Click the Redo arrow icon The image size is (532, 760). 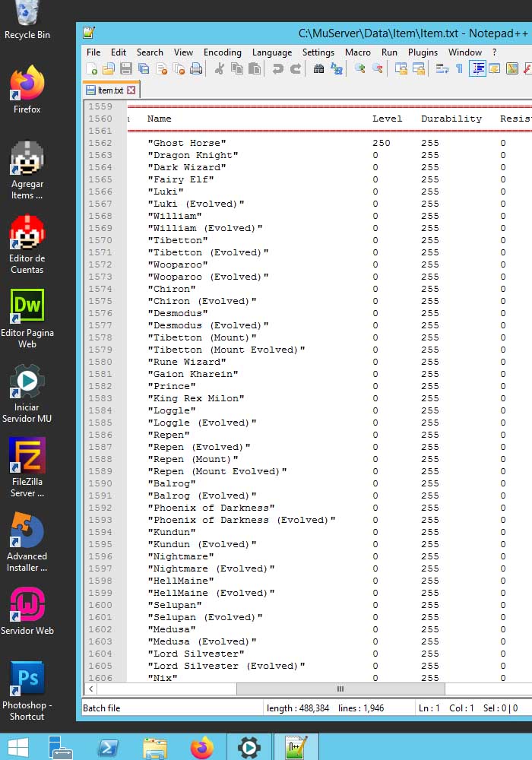[x=295, y=69]
